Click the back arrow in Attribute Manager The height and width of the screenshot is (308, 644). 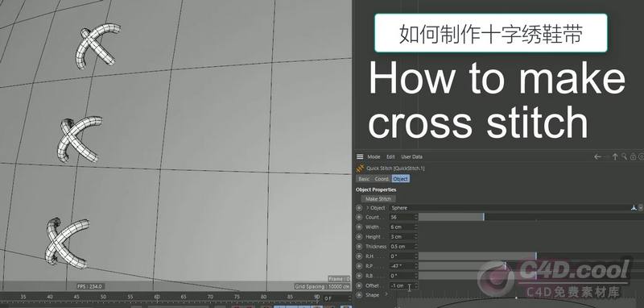597,156
